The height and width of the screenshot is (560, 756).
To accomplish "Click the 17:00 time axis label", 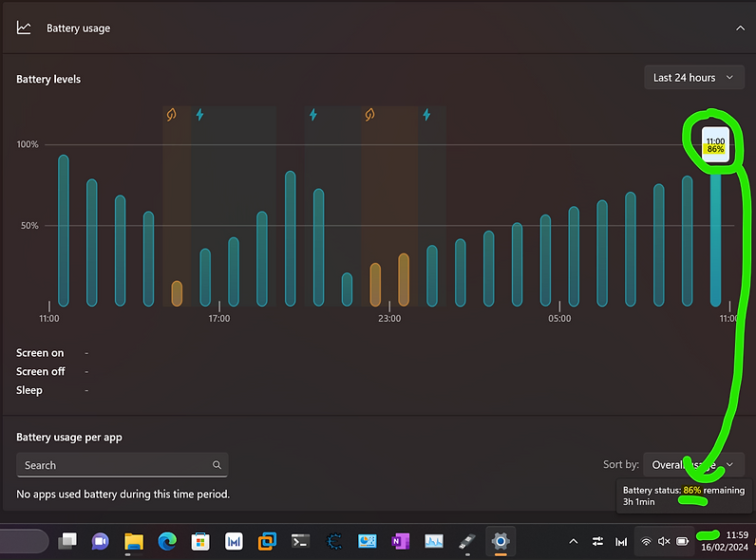I will point(219,319).
